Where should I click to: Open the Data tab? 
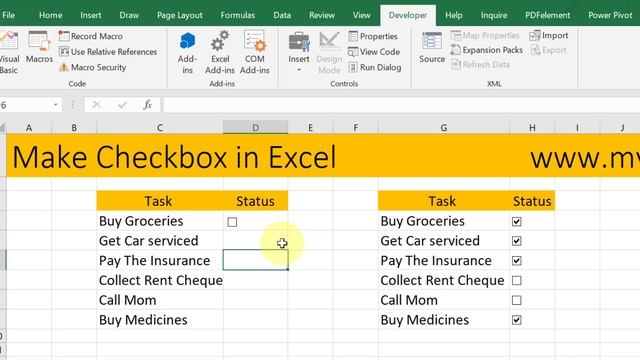(x=282, y=15)
